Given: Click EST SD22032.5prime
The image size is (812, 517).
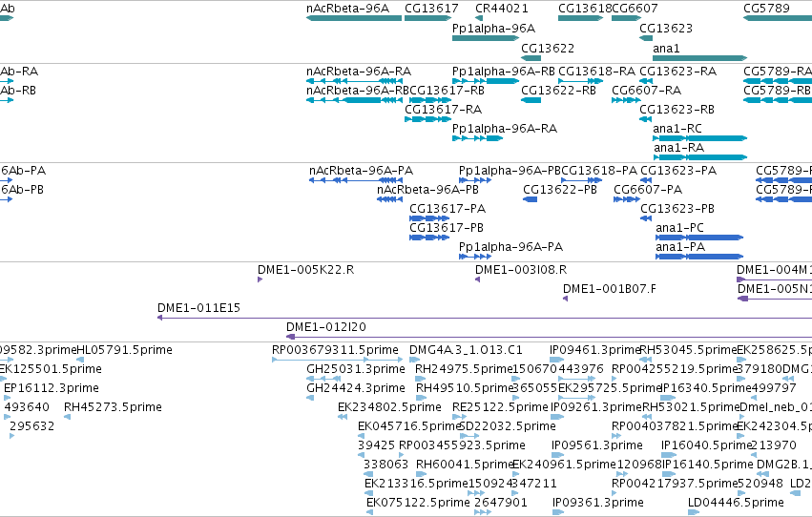Looking at the screenshot, I should click(x=469, y=436).
